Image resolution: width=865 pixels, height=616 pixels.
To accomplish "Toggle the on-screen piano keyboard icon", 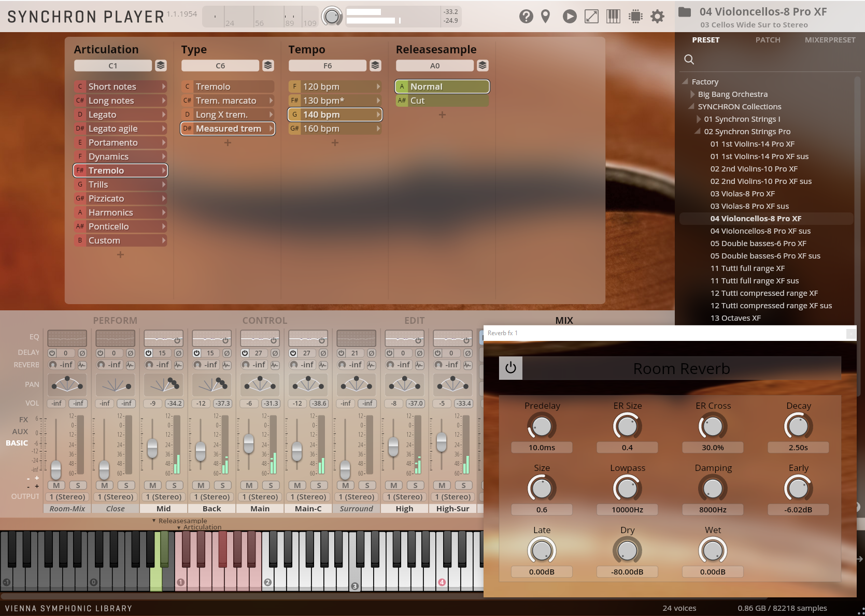I will 614,16.
